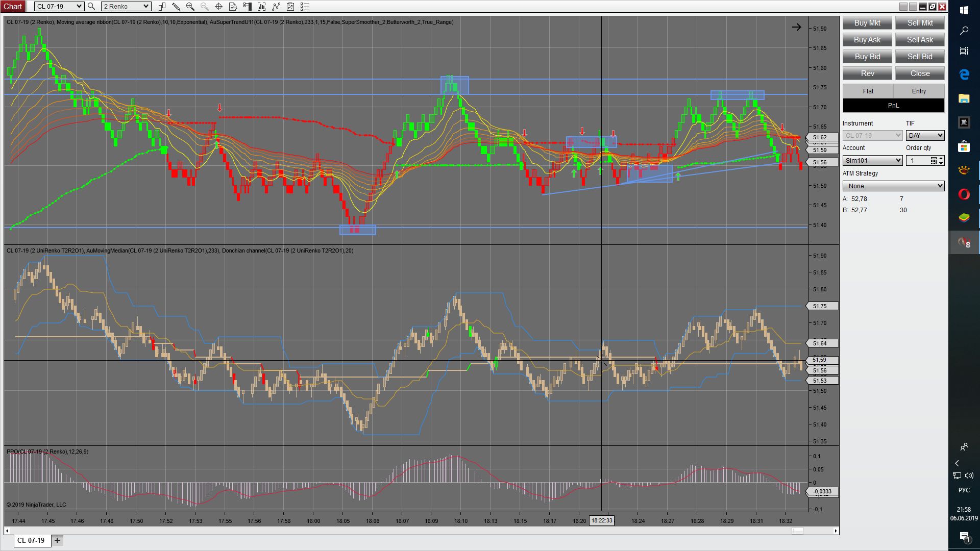
Task: Expand the hidden tray icons chevron
Action: pyautogui.click(x=957, y=463)
